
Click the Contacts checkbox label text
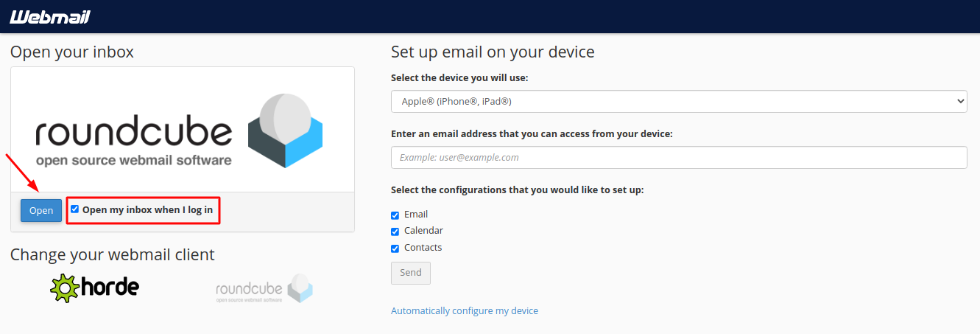[423, 248]
